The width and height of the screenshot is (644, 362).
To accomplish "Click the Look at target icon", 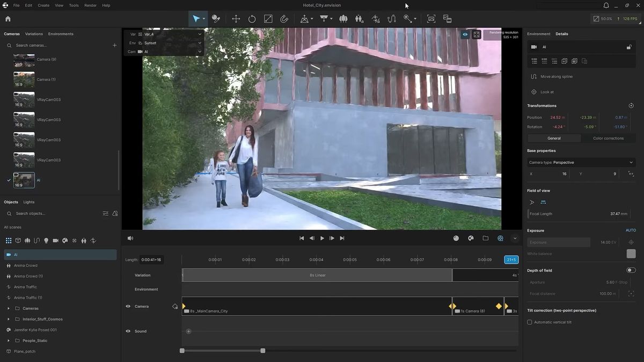I will pyautogui.click(x=533, y=92).
